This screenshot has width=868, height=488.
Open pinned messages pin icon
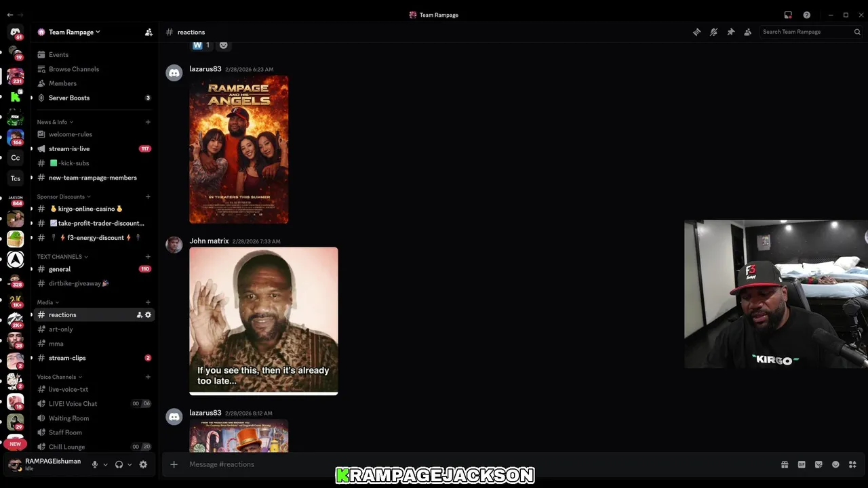click(x=730, y=32)
